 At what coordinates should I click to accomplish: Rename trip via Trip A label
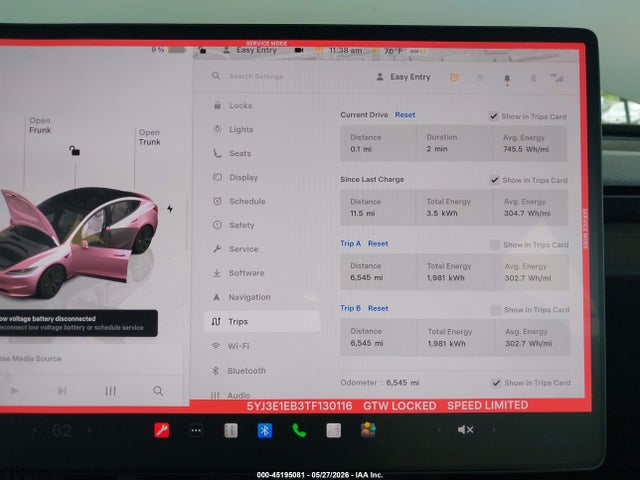pyautogui.click(x=351, y=244)
